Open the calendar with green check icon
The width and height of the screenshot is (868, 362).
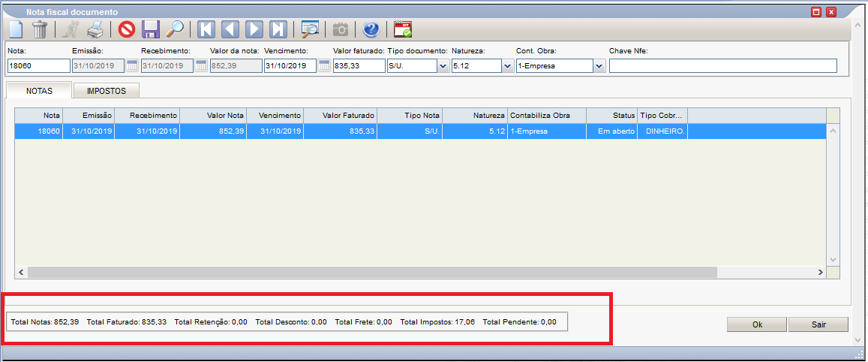pyautogui.click(x=402, y=29)
